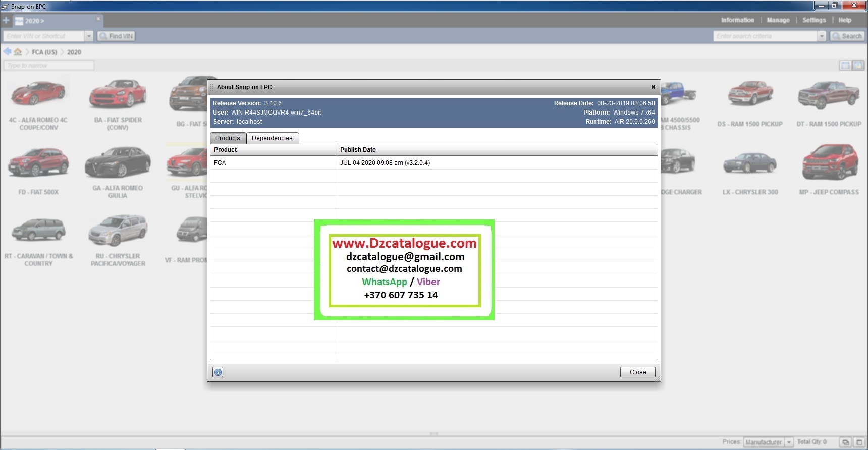Open the Settings menu

(814, 20)
